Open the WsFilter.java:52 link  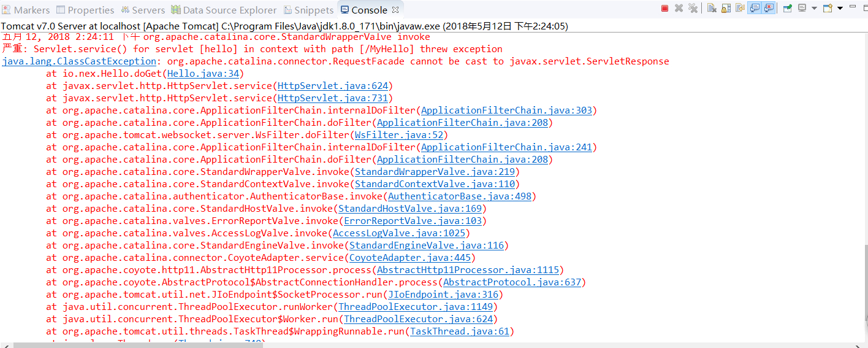tap(398, 135)
